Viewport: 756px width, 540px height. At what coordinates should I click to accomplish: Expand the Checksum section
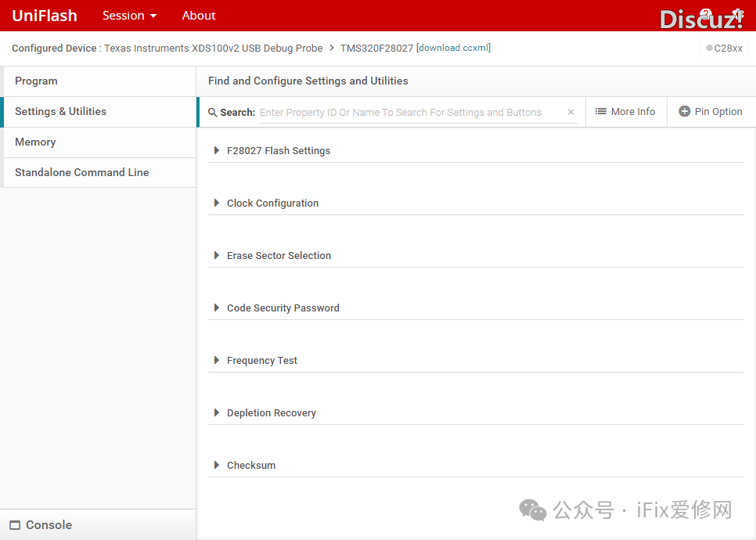(217, 466)
